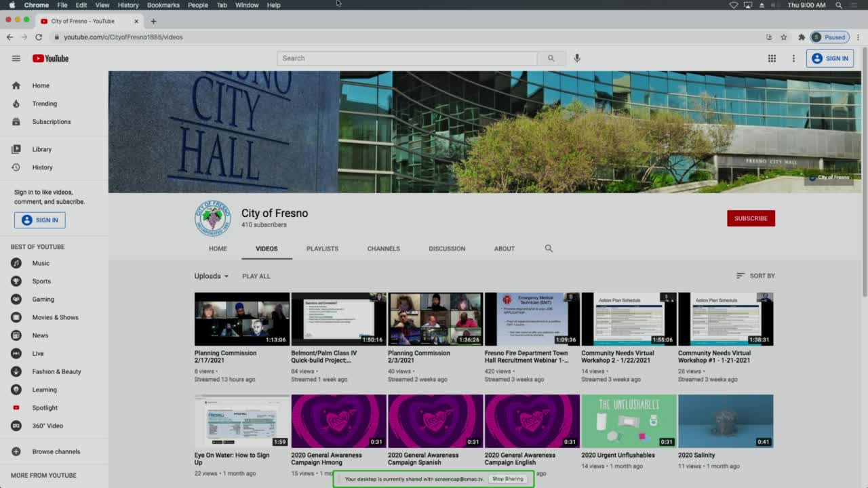Click the YouTube logo
The height and width of the screenshot is (488, 868).
point(50,58)
